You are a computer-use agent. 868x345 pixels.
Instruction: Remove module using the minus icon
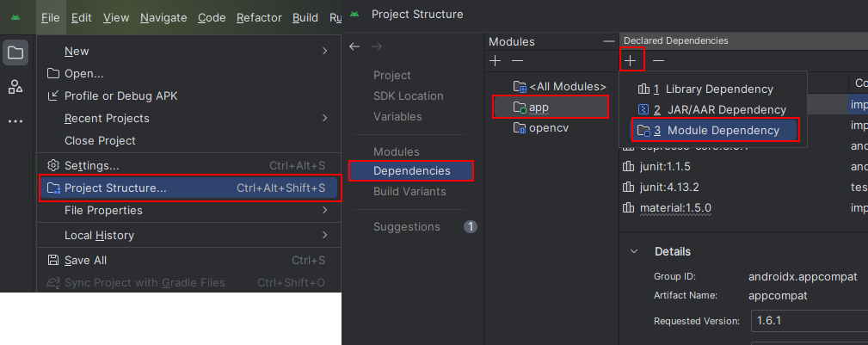click(x=517, y=60)
